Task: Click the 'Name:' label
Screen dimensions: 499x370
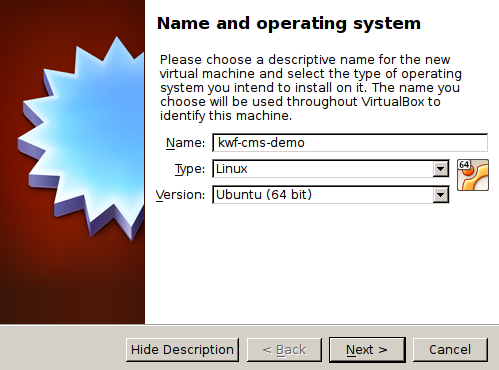Action: point(185,143)
